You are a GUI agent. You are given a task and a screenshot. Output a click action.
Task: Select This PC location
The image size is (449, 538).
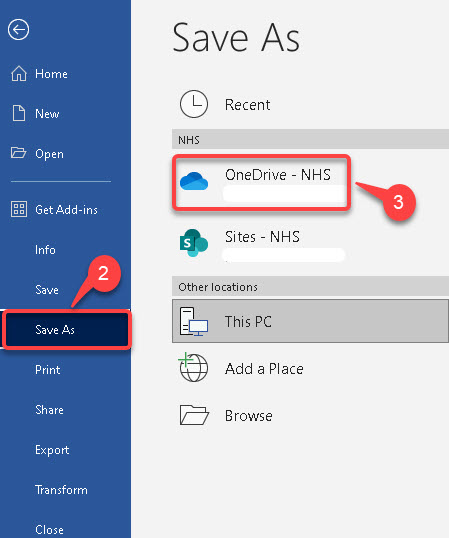(310, 321)
